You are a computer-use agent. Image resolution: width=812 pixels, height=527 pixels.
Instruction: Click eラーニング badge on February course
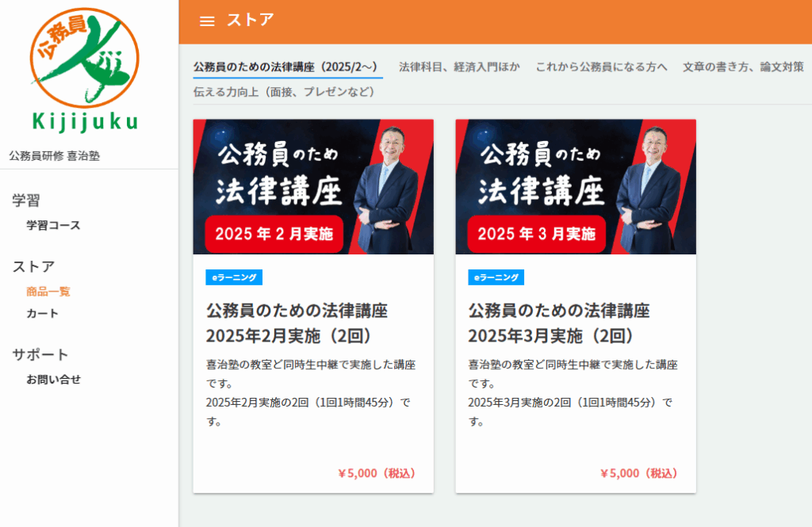click(x=234, y=277)
